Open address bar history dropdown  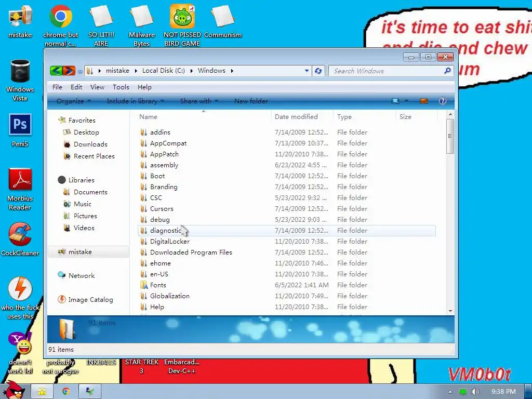click(307, 71)
